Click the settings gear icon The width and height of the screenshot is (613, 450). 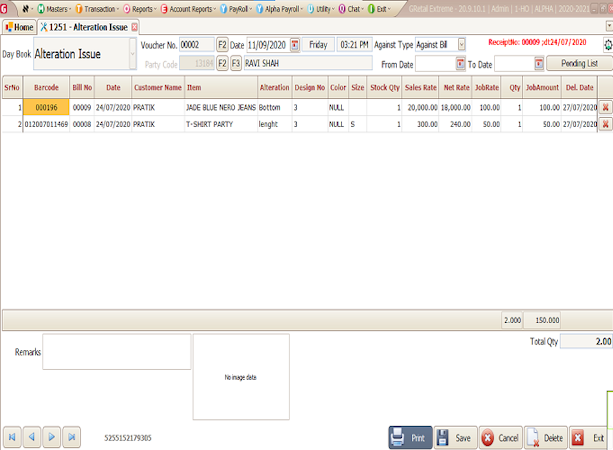(x=608, y=45)
